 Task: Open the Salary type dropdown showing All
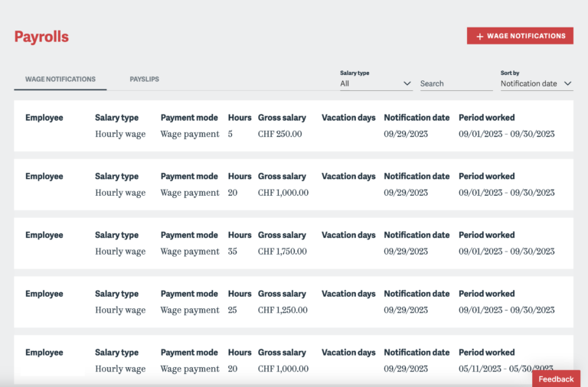point(375,83)
